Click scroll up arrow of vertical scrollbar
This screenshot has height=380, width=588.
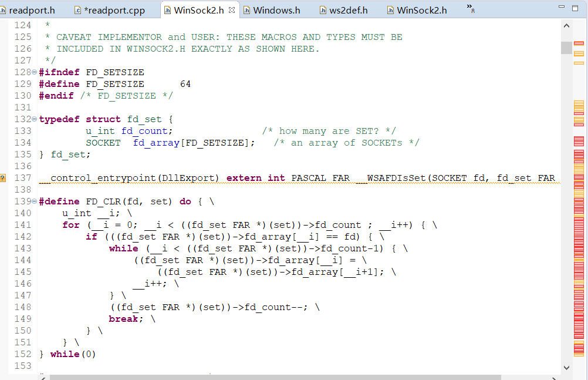566,26
